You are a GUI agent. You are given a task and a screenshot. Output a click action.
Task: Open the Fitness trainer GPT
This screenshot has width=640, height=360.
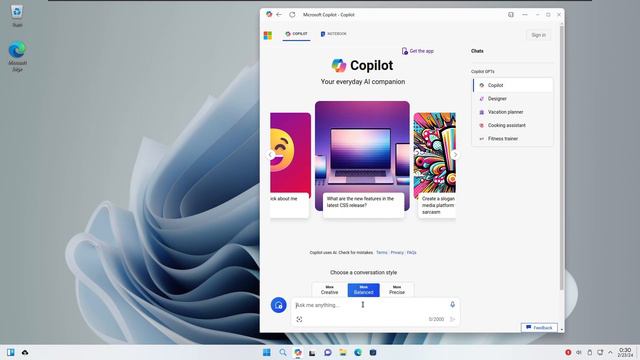[x=513, y=139]
